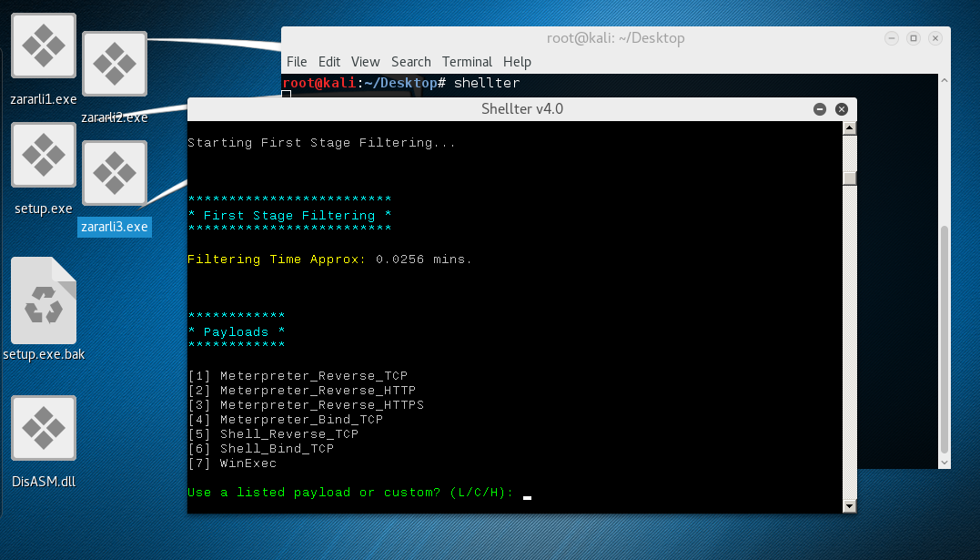Open the Edit menu in terminal
This screenshot has height=560, width=980.
pos(329,62)
